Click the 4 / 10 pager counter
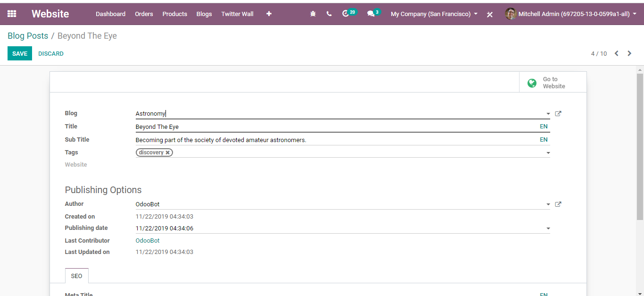This screenshot has height=296, width=644. (x=599, y=54)
